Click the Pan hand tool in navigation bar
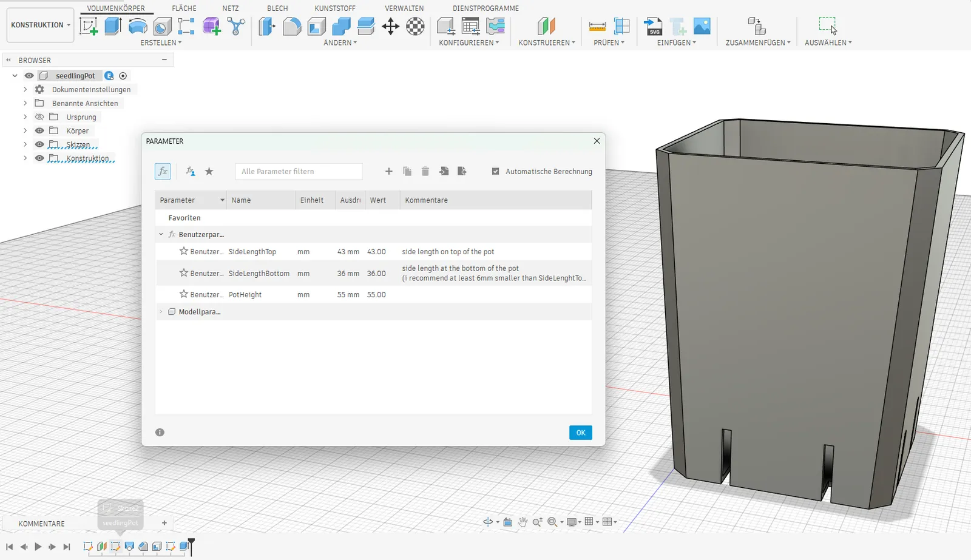This screenshot has height=560, width=971. click(x=522, y=522)
